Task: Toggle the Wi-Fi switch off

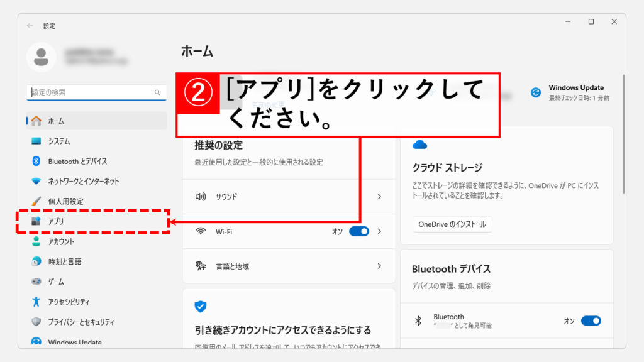Action: click(359, 231)
